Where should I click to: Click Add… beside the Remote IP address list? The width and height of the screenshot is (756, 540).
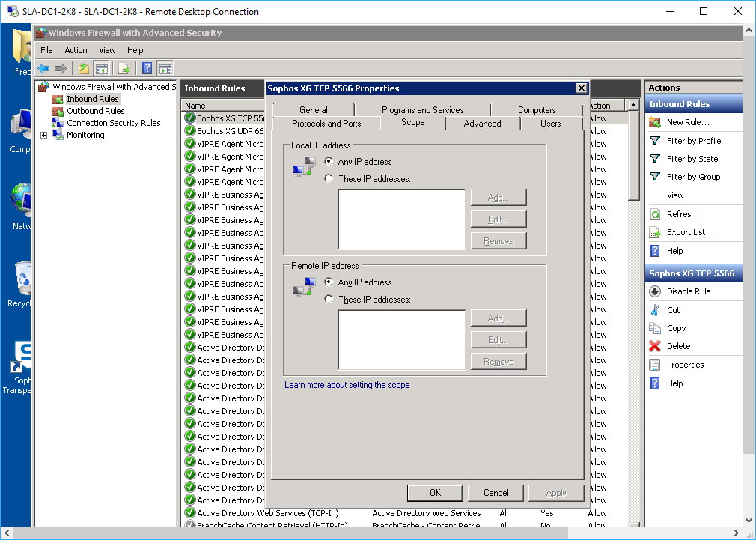coord(499,318)
